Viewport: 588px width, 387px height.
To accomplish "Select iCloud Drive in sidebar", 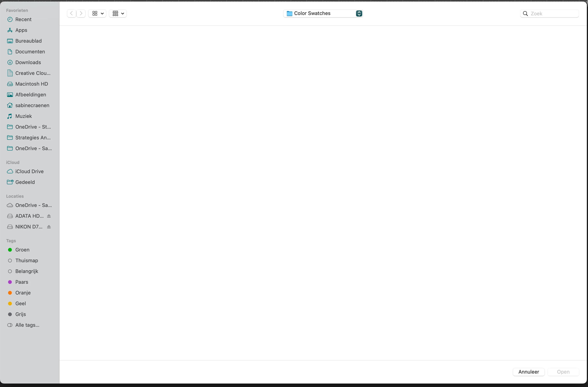I will (x=29, y=171).
